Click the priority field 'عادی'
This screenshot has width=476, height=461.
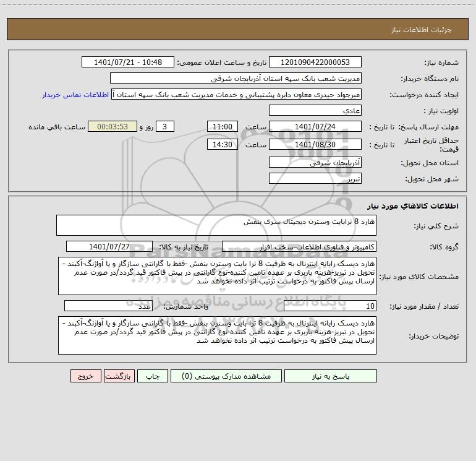[x=315, y=110]
